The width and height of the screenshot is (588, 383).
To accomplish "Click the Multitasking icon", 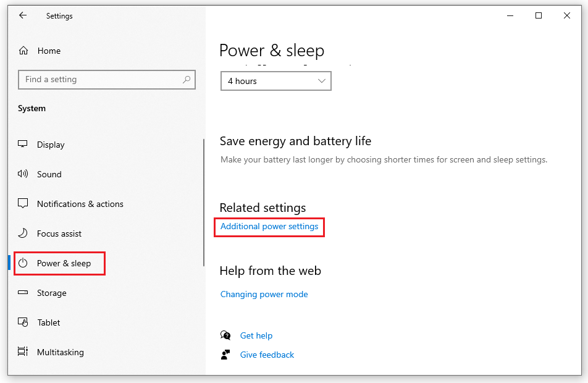I will 23,352.
